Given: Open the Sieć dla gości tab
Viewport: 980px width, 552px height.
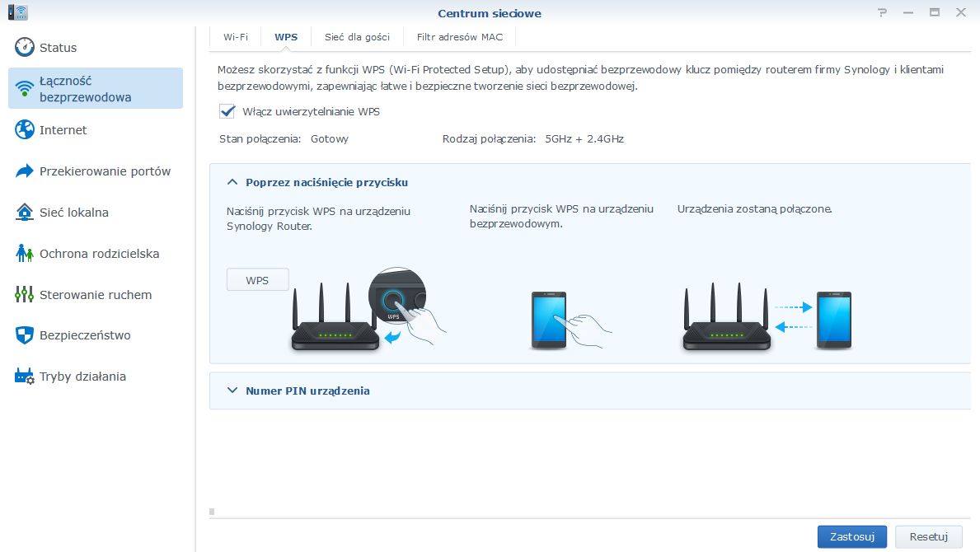Looking at the screenshot, I should click(x=357, y=37).
